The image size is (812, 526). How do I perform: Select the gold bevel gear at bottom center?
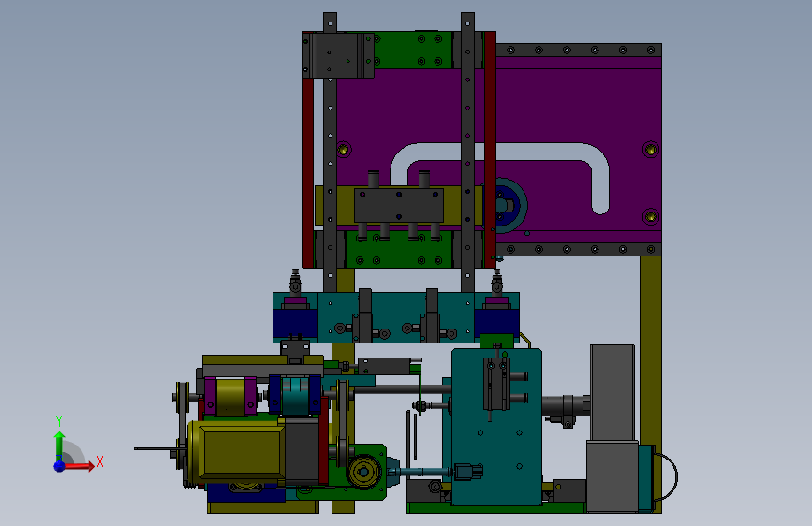point(363,472)
